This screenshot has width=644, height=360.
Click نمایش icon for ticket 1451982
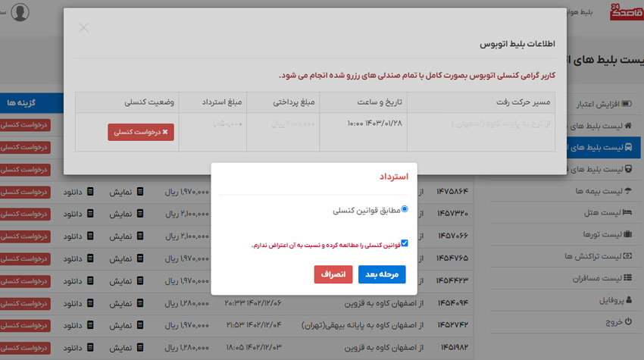[140, 347]
